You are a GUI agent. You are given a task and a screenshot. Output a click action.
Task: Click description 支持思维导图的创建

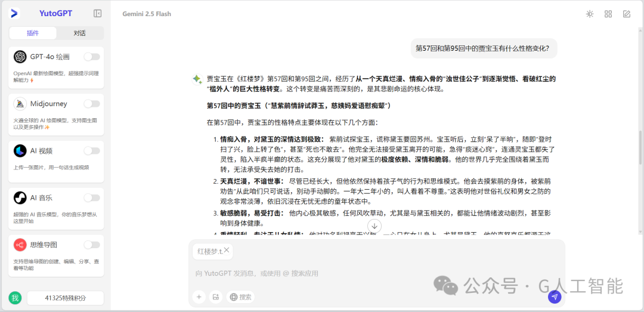(56, 265)
